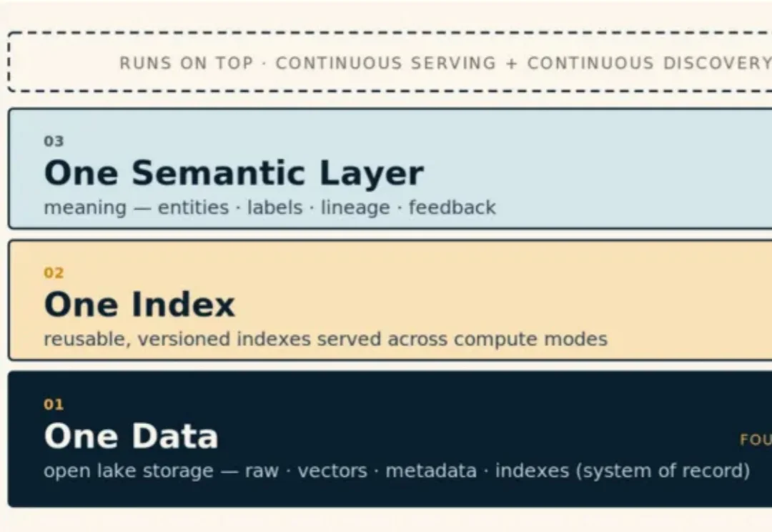Click reusable, versioned indexes description

coord(325,339)
